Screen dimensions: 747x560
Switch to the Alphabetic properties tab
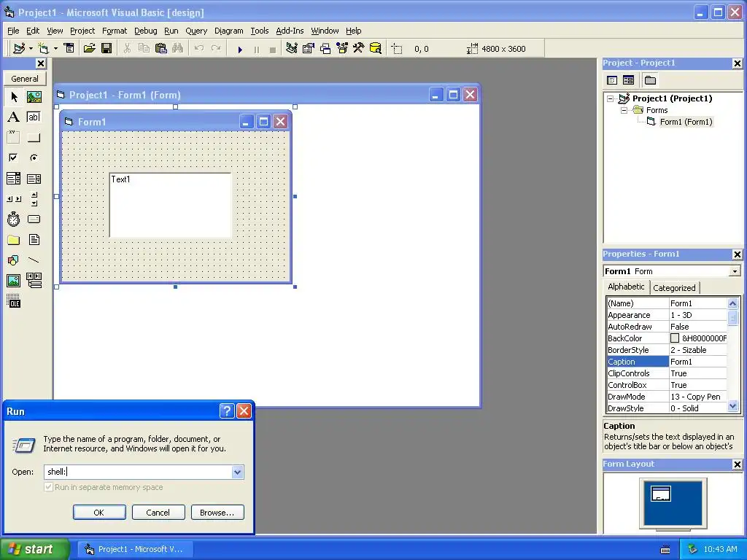click(x=625, y=287)
